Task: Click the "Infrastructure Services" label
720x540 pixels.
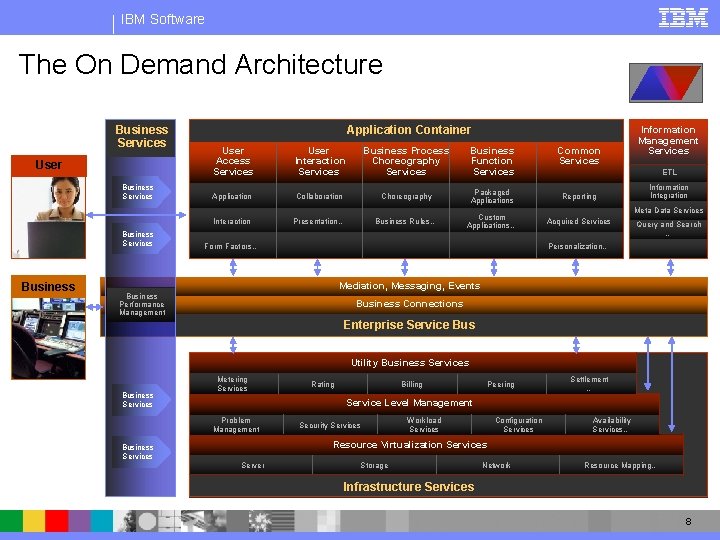Action: coord(408,487)
